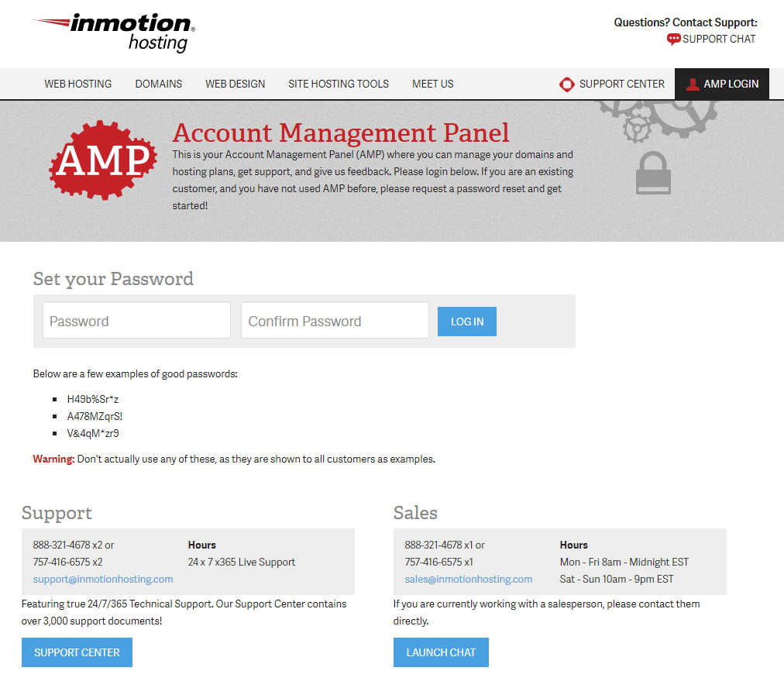Viewport: 784px width, 695px height.
Task: Click sales phone number 757-416-6575 x1
Action: [x=438, y=562]
